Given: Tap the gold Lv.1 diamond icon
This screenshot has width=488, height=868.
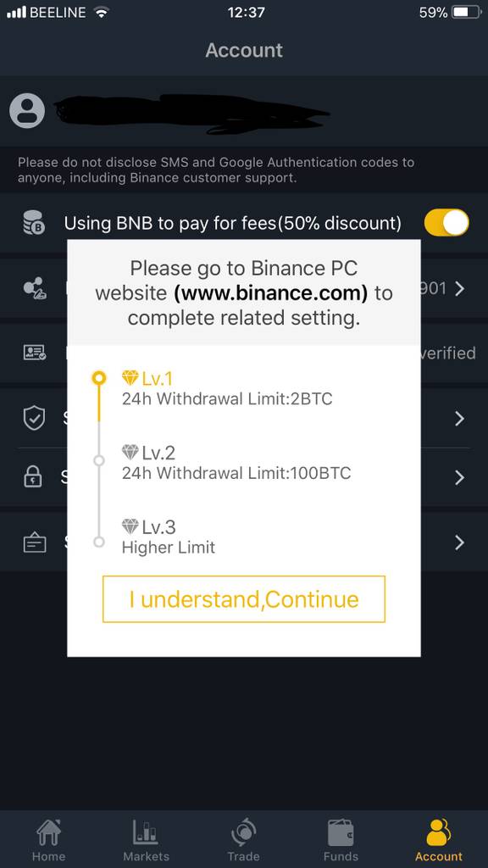Looking at the screenshot, I should coord(130,378).
